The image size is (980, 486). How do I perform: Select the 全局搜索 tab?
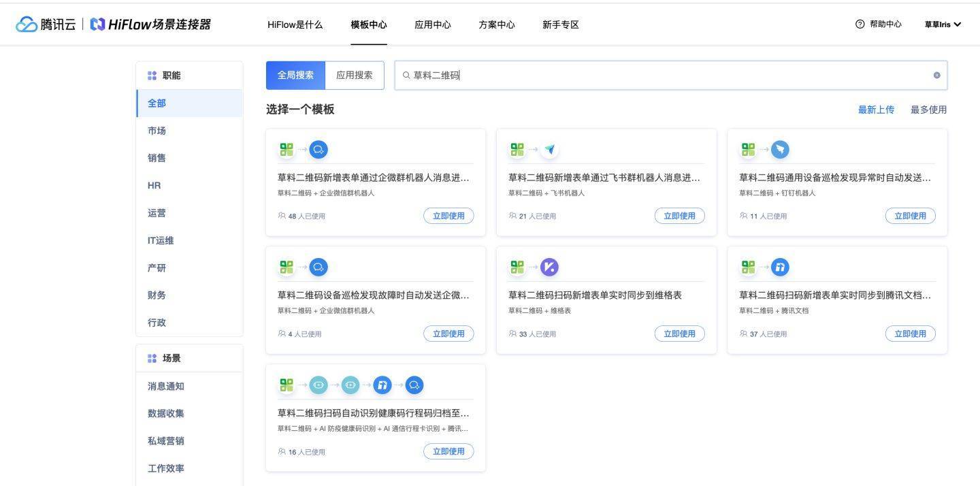pyautogui.click(x=295, y=75)
